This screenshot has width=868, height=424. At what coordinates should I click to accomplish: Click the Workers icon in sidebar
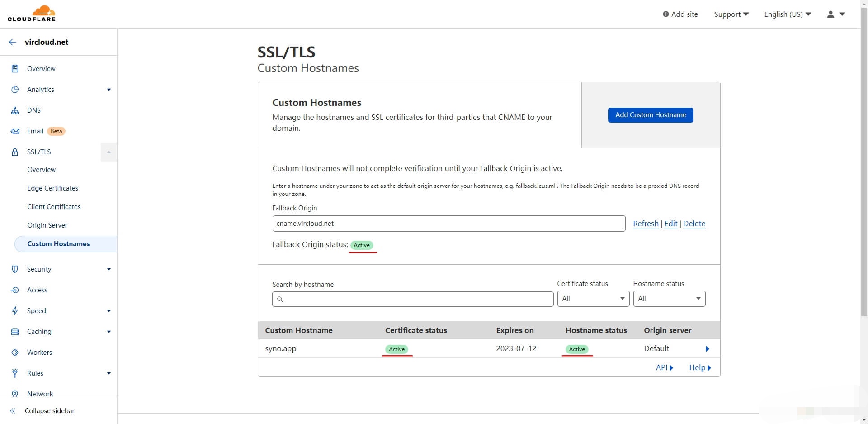(x=15, y=353)
